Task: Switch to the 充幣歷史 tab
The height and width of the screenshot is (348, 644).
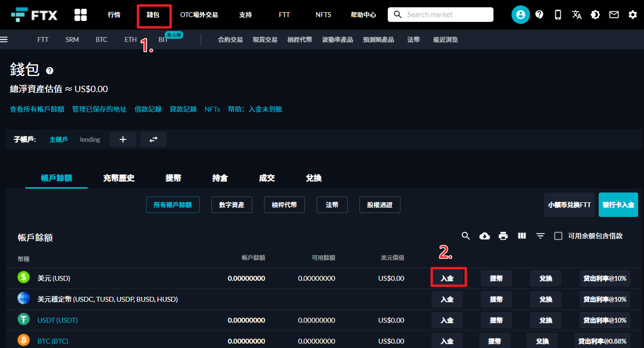Action: (119, 178)
